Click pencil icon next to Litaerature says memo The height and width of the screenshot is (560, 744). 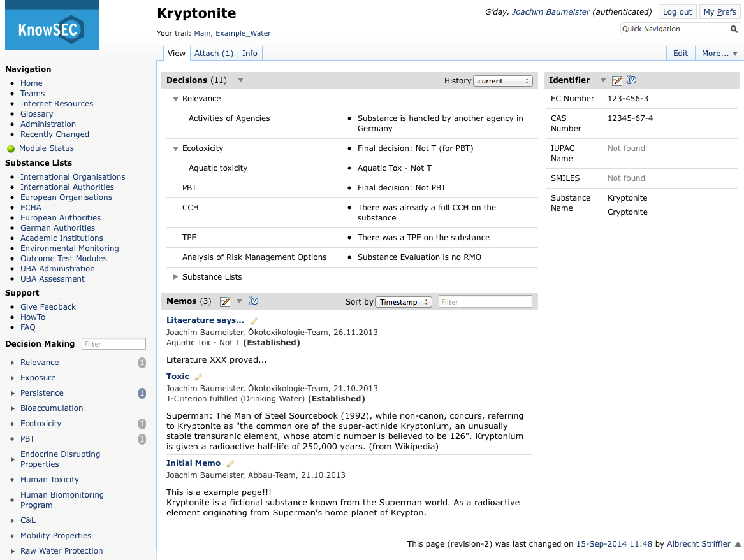tap(254, 321)
